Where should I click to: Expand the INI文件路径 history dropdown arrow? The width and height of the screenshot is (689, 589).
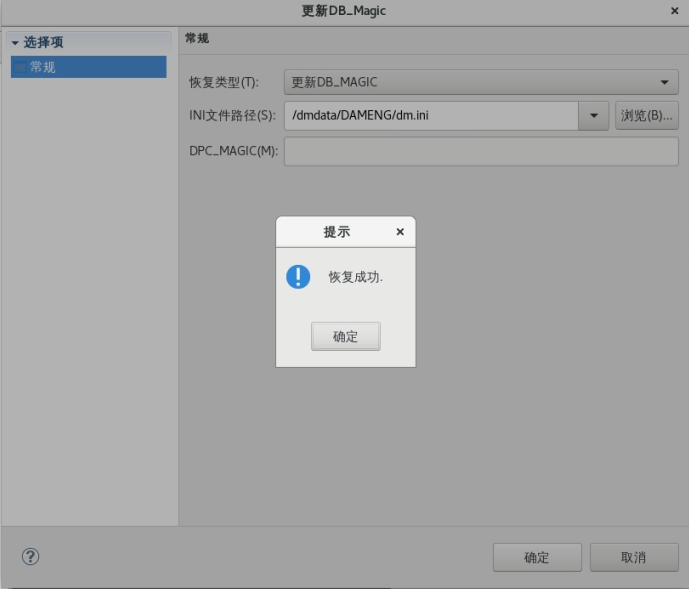tap(593, 115)
